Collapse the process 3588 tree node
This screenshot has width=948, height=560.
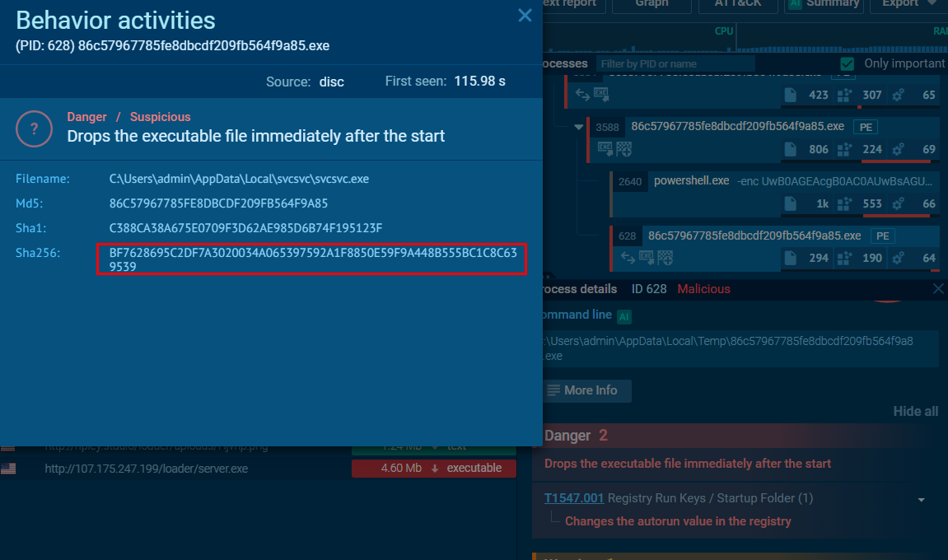(578, 127)
